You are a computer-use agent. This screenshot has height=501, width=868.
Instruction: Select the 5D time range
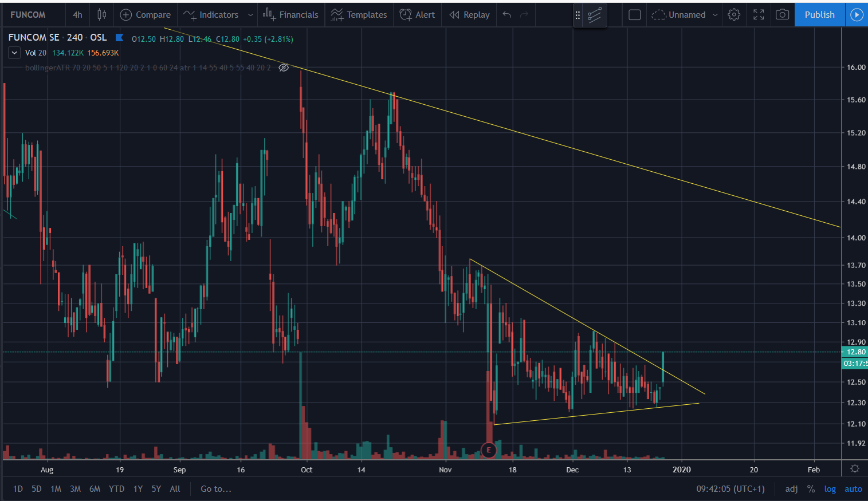37,488
